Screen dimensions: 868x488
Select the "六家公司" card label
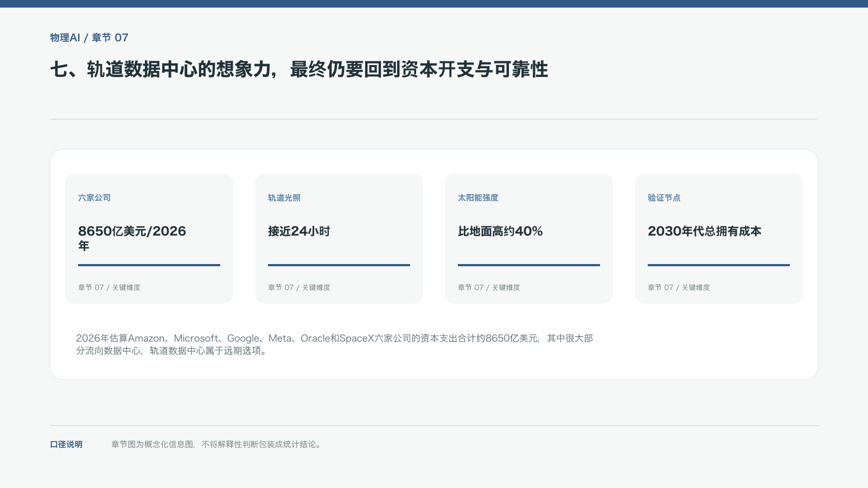point(94,198)
